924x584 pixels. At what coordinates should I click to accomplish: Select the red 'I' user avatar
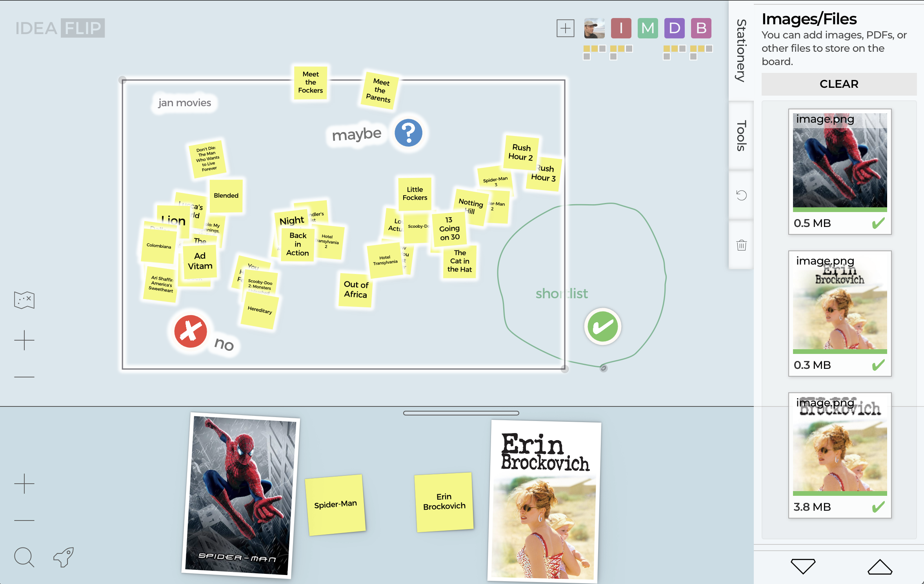click(x=621, y=28)
